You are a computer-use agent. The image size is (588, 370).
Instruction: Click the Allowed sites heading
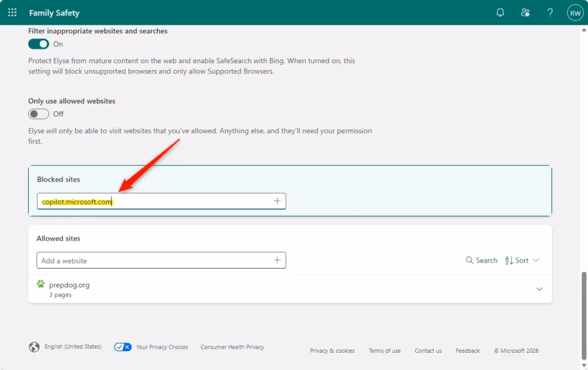(58, 238)
